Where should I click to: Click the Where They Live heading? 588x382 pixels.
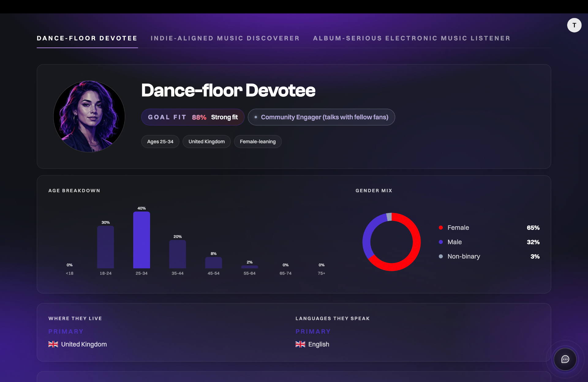click(75, 319)
